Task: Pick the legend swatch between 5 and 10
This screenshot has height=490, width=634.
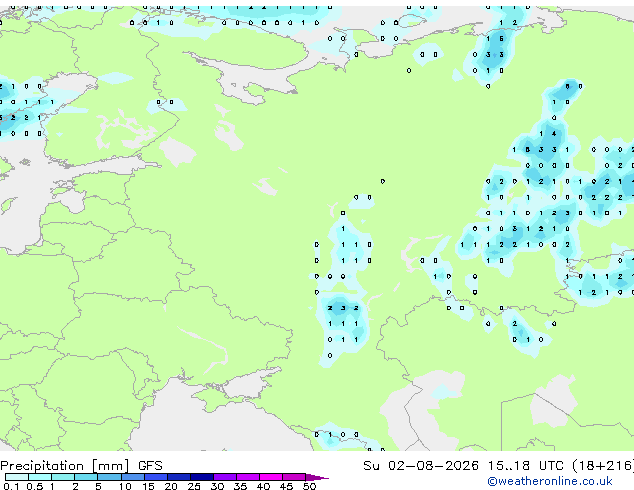Action: coord(110,477)
